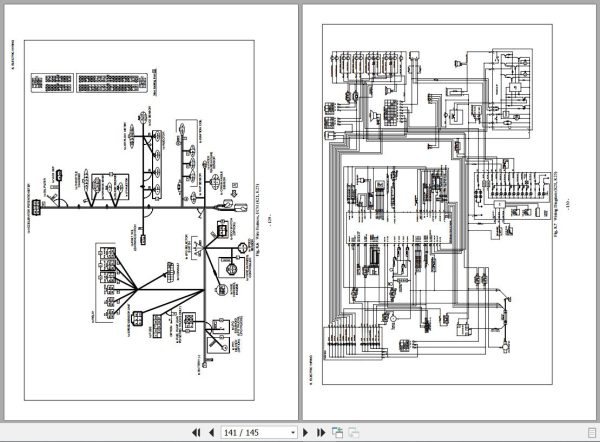Click the right page wiring diagram
The image size is (600, 442).
tap(437, 204)
